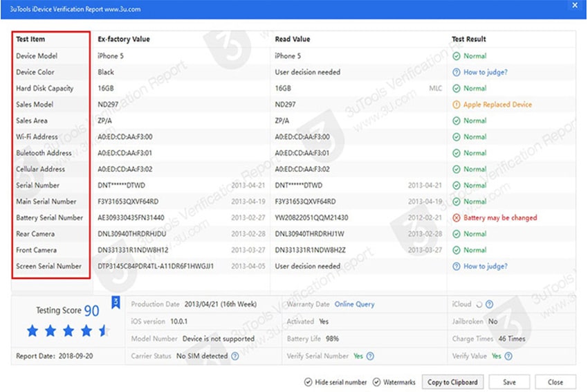
Task: Click the question icon for Screen Serial Number
Action: click(456, 266)
